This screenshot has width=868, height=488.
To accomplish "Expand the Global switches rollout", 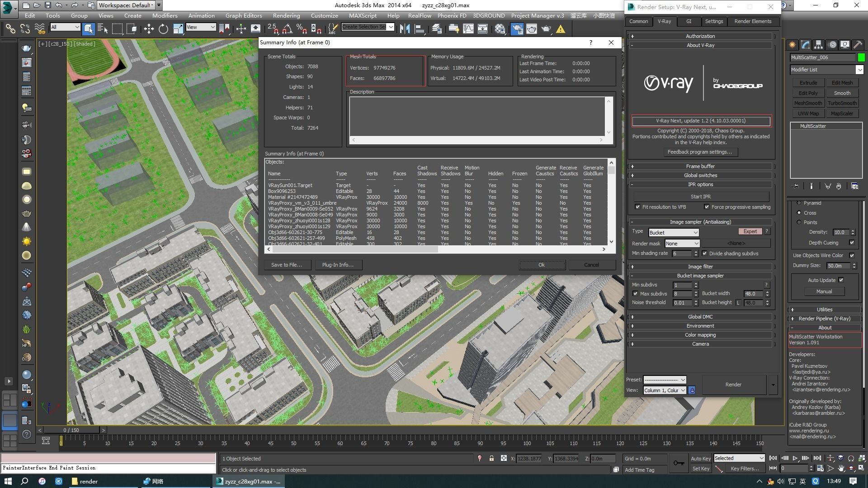I will [632, 175].
